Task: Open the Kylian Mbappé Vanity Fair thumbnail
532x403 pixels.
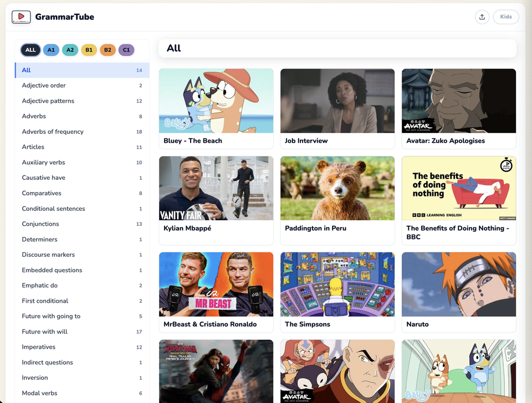Action: coord(216,188)
